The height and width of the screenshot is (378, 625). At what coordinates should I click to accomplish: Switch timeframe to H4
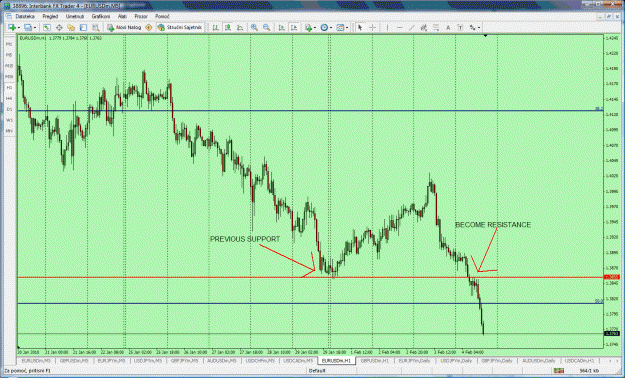pyautogui.click(x=9, y=98)
